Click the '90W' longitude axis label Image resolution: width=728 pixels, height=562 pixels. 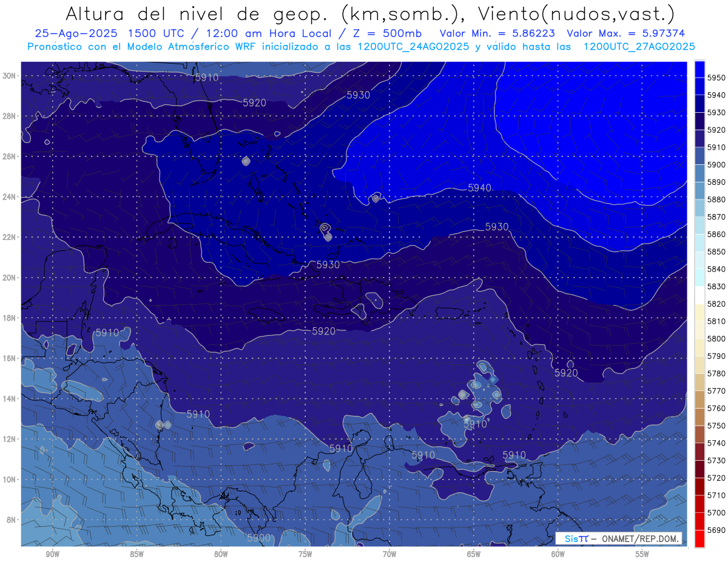(x=52, y=554)
